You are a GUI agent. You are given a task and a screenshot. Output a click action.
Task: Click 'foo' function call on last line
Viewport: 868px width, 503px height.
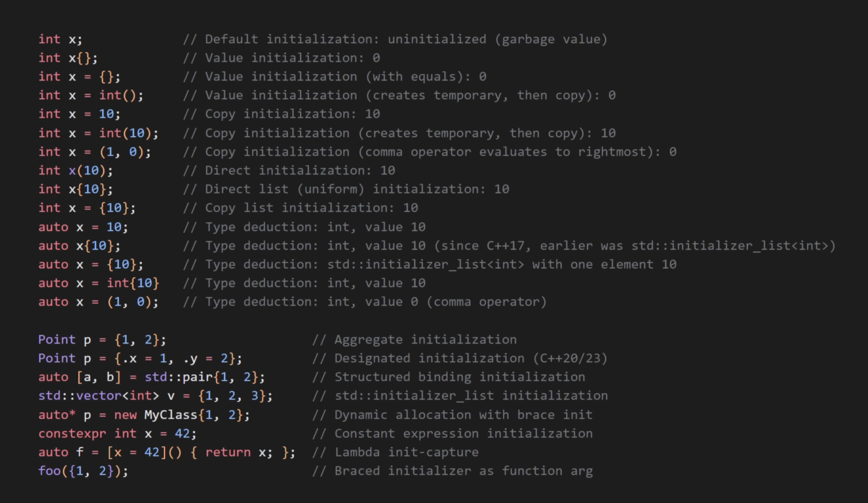pos(50,471)
